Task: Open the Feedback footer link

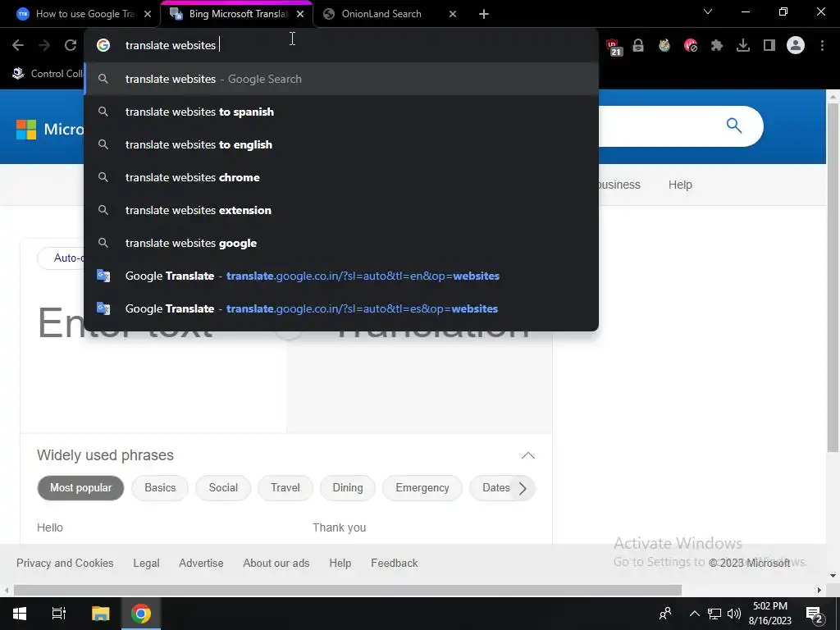Action: 395,563
